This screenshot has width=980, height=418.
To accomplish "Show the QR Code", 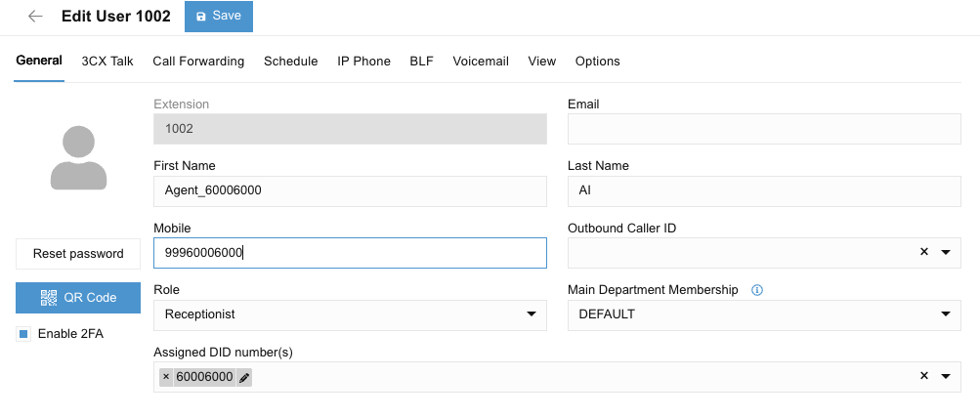I will tap(78, 298).
